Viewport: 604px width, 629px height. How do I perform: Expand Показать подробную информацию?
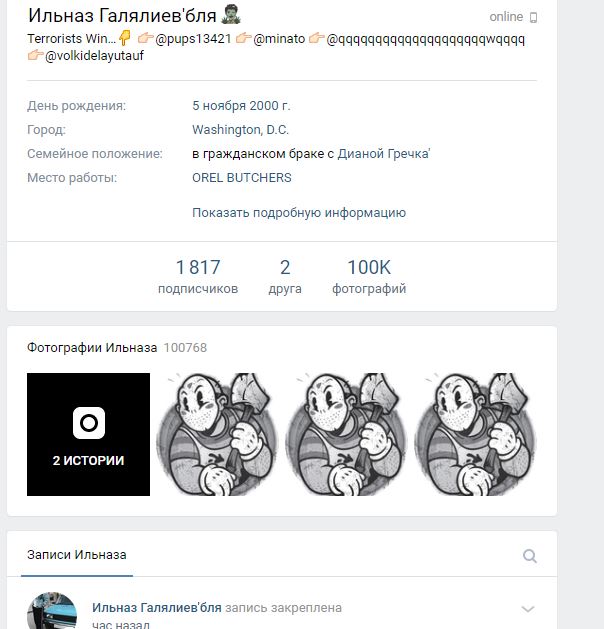(299, 213)
